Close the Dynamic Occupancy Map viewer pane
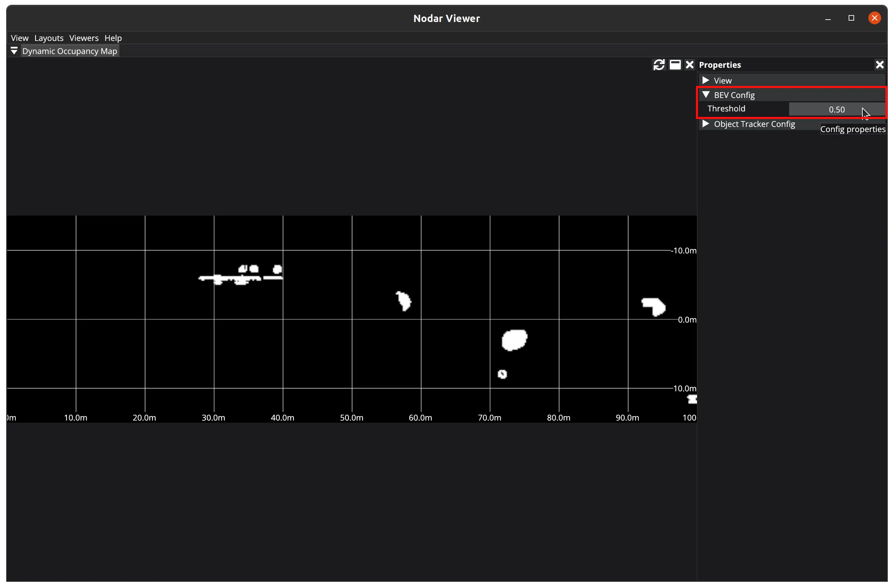This screenshot has height=588, width=894. tap(690, 65)
